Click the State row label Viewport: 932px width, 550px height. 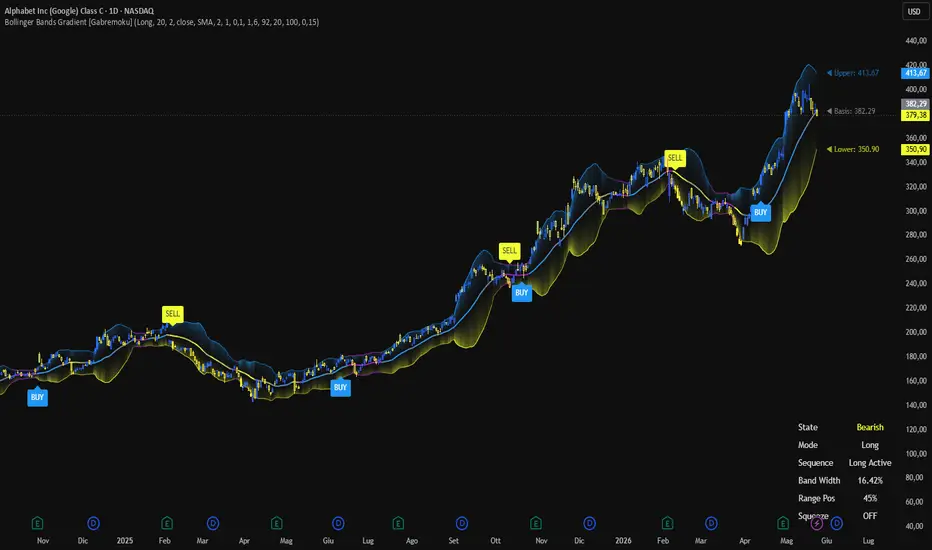click(808, 427)
